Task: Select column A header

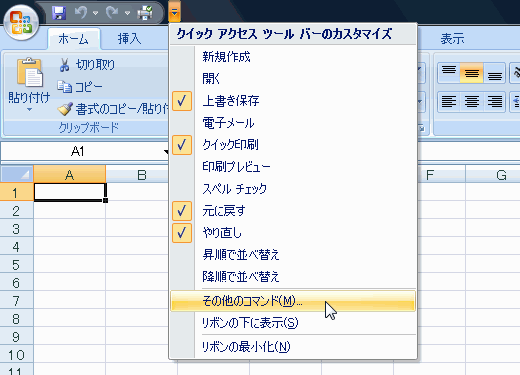Action: click(x=69, y=174)
